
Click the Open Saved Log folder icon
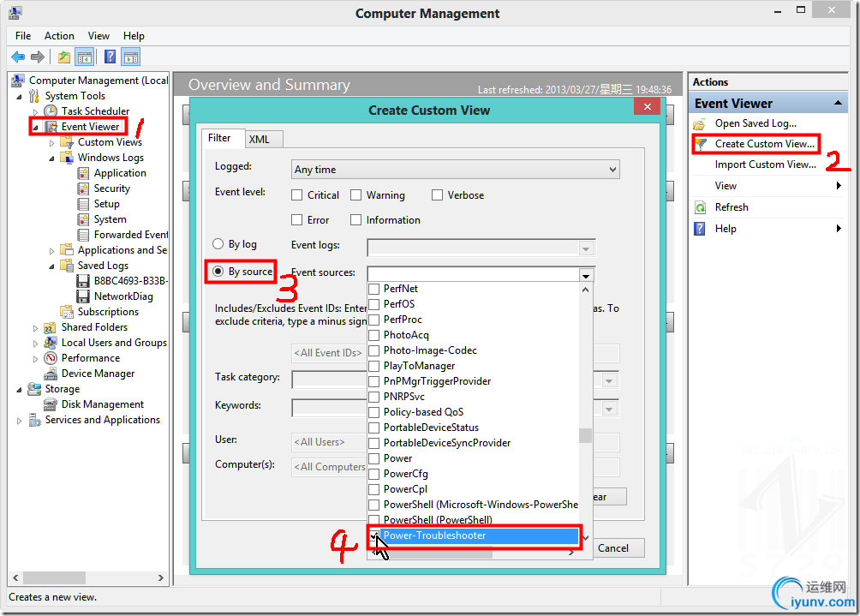699,124
